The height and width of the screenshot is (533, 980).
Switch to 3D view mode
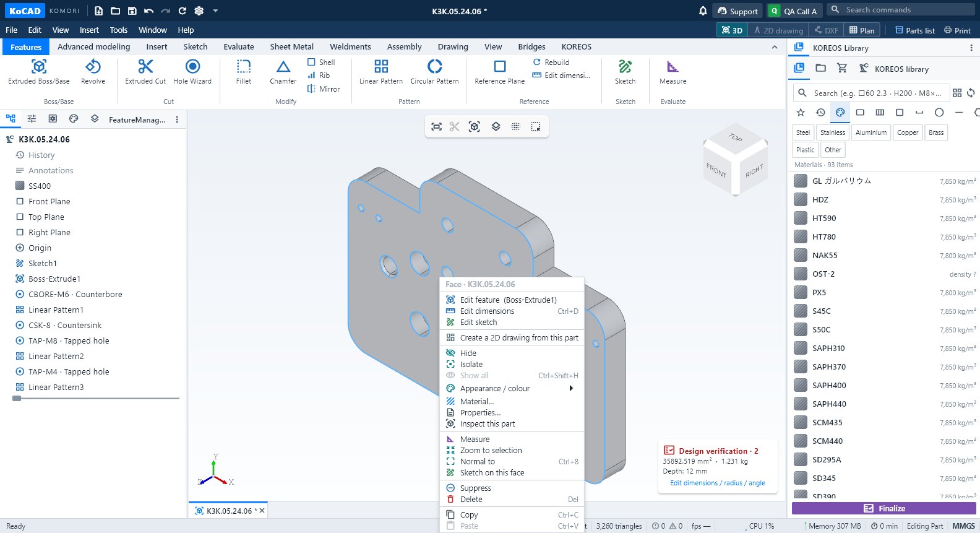[x=732, y=30]
